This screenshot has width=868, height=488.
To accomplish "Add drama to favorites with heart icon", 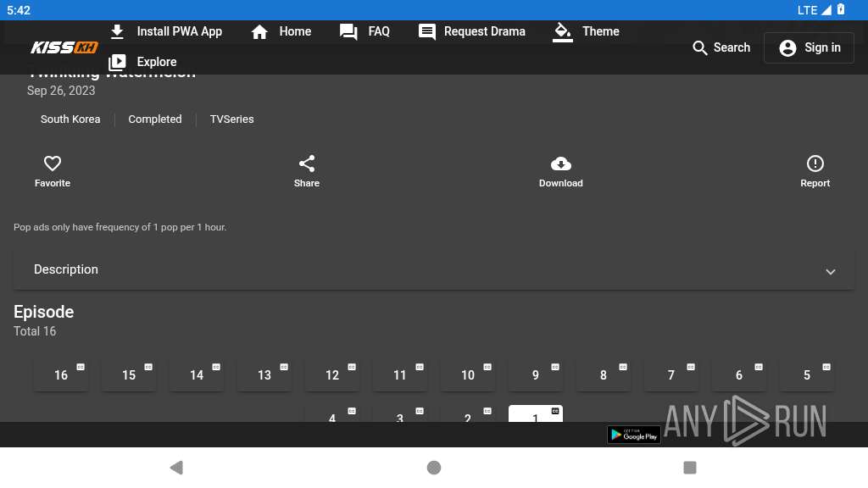I will [x=53, y=164].
